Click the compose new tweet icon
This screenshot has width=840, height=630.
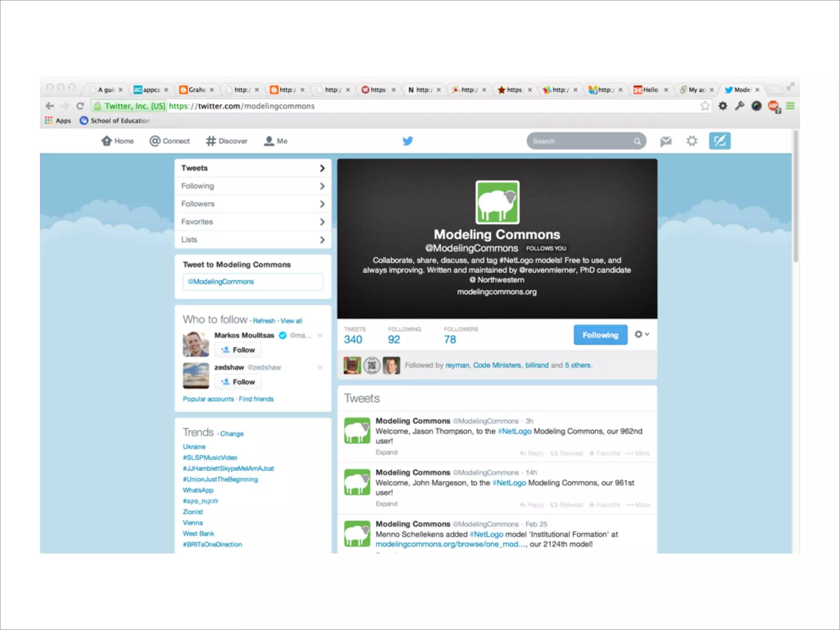719,141
